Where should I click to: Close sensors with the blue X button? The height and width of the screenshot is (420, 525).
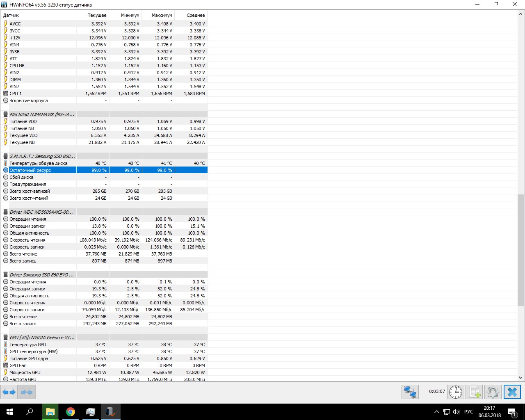[x=512, y=392]
